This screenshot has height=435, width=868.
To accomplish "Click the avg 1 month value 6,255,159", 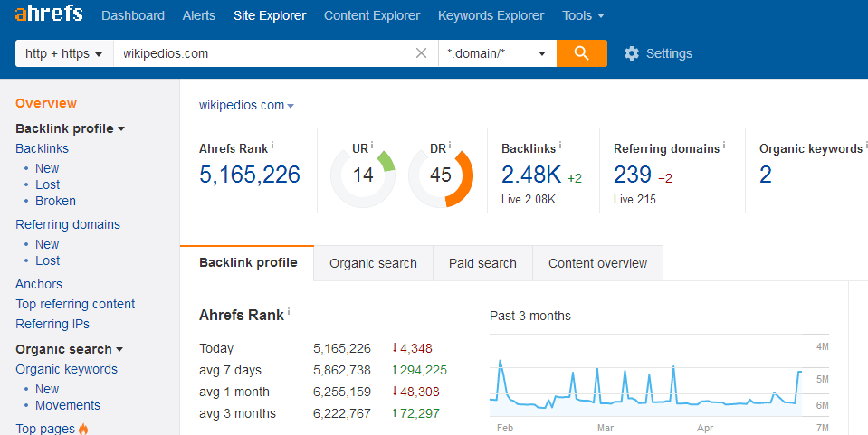I will pyautogui.click(x=342, y=392).
